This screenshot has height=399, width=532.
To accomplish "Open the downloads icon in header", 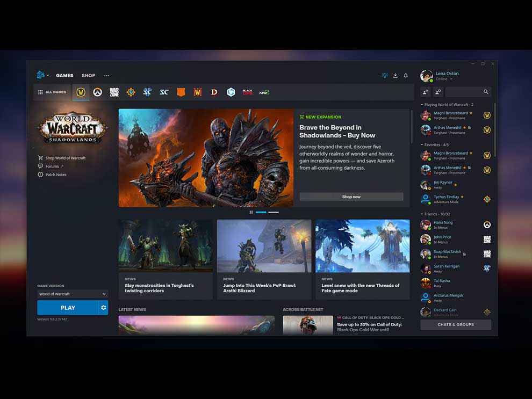I will pyautogui.click(x=396, y=76).
